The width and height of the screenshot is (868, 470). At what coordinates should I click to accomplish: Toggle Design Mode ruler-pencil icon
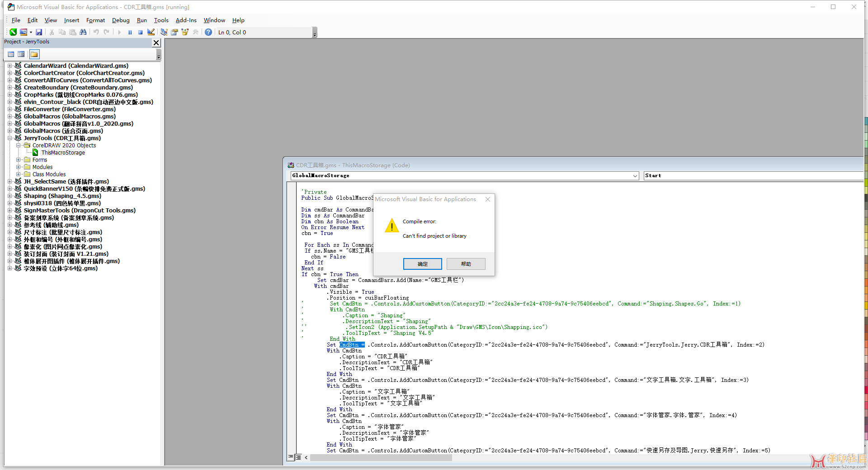pyautogui.click(x=151, y=32)
